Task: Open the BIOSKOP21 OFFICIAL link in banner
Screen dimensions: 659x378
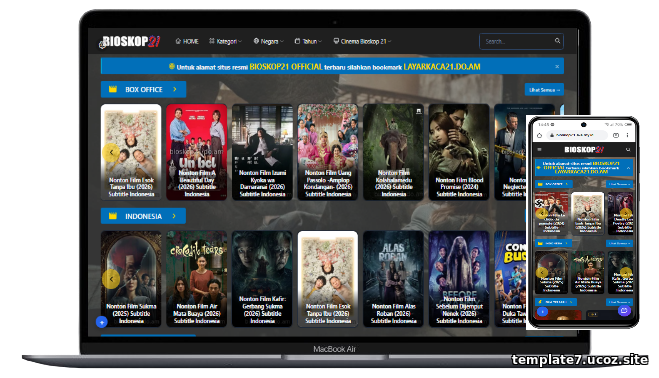Action: (x=286, y=66)
